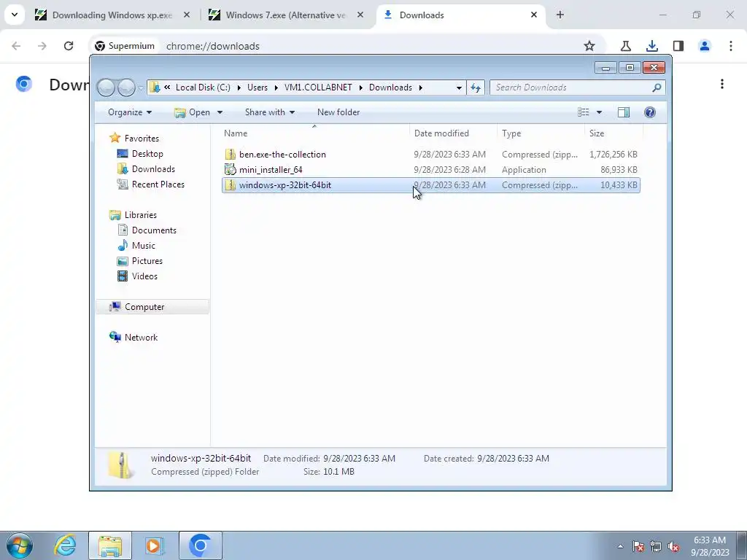The image size is (747, 560).
Task: Switch to Supermium taskbar button
Action: [200, 545]
